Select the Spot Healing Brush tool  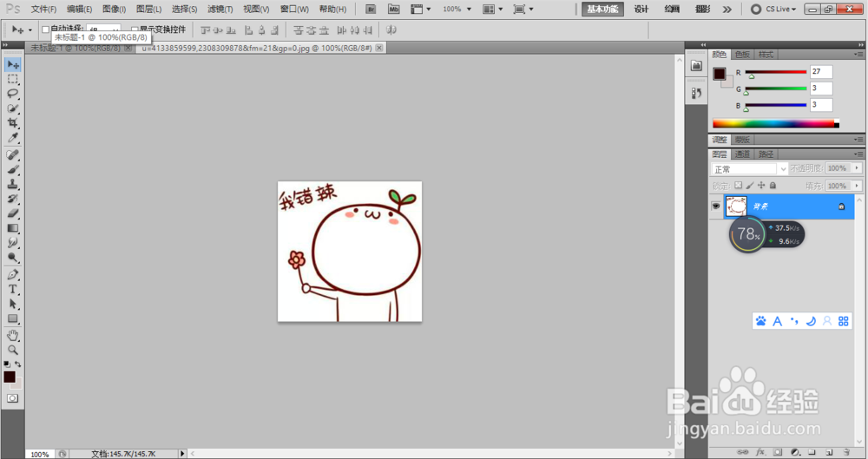[x=13, y=155]
